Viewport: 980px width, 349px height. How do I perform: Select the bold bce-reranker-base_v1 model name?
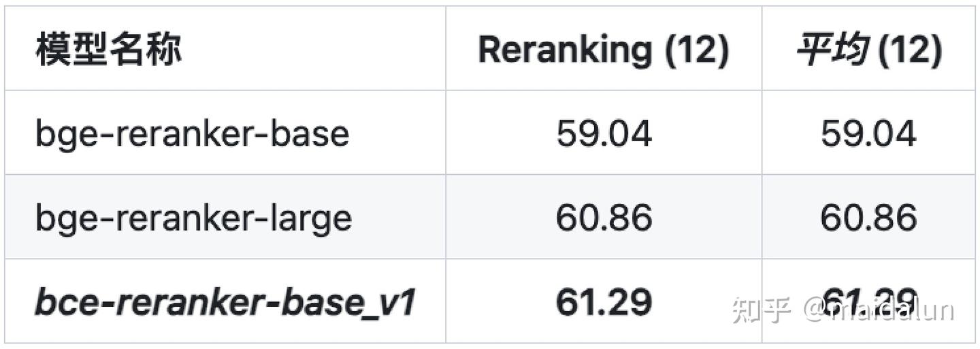pyautogui.click(x=225, y=302)
